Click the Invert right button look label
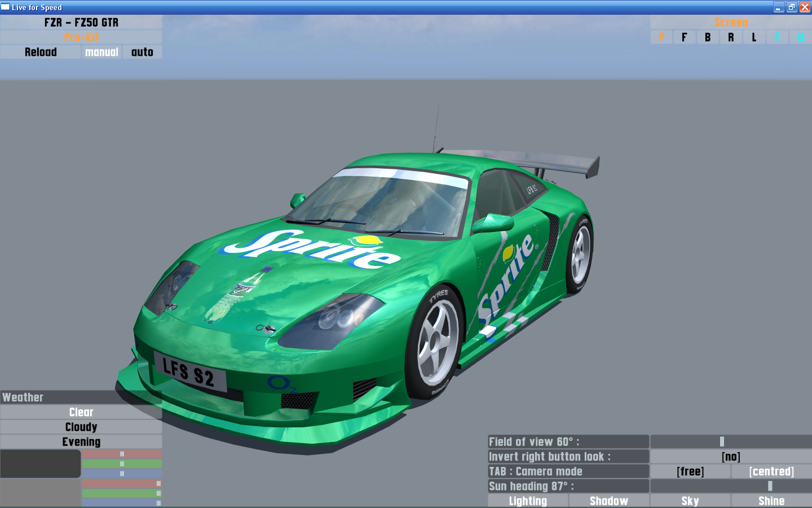 [x=568, y=456]
